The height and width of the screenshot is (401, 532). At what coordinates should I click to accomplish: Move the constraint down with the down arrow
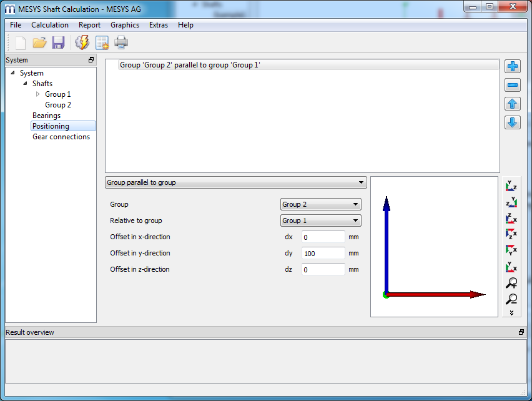tap(513, 122)
